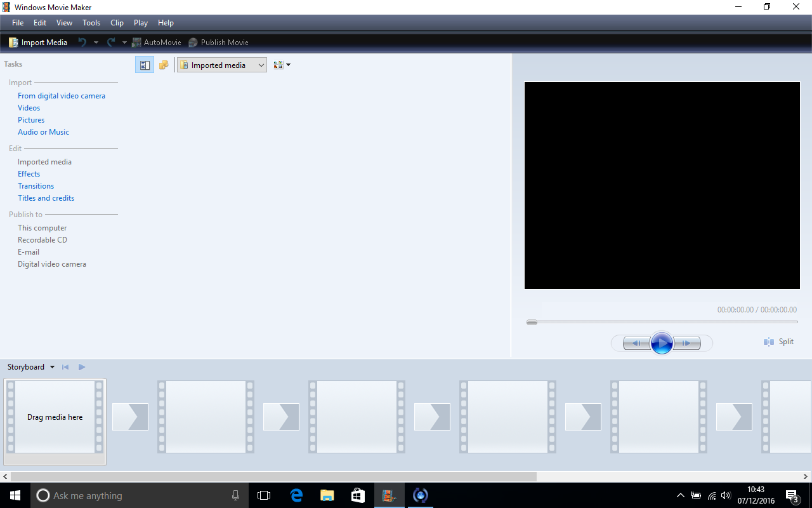Click the Previous Frame button
The image size is (812, 508).
[x=636, y=344]
